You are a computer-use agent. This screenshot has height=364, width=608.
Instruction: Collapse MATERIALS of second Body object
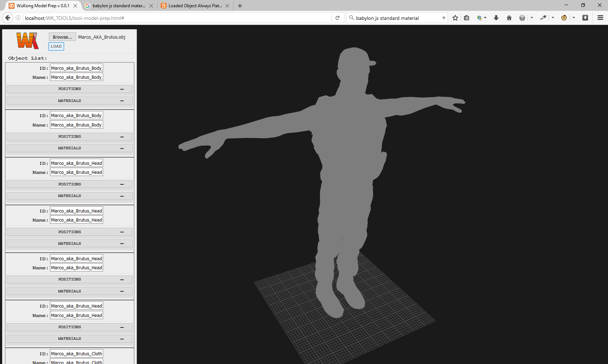coord(69,148)
